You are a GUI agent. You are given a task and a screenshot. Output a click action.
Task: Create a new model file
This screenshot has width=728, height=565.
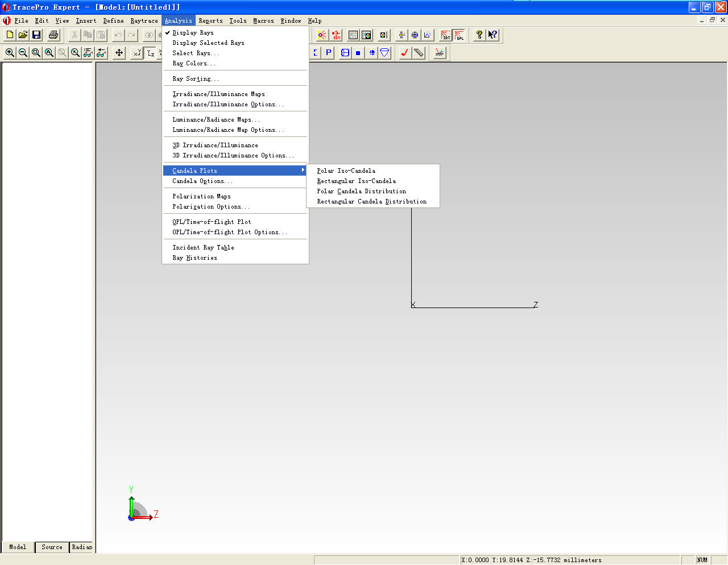pyautogui.click(x=10, y=35)
